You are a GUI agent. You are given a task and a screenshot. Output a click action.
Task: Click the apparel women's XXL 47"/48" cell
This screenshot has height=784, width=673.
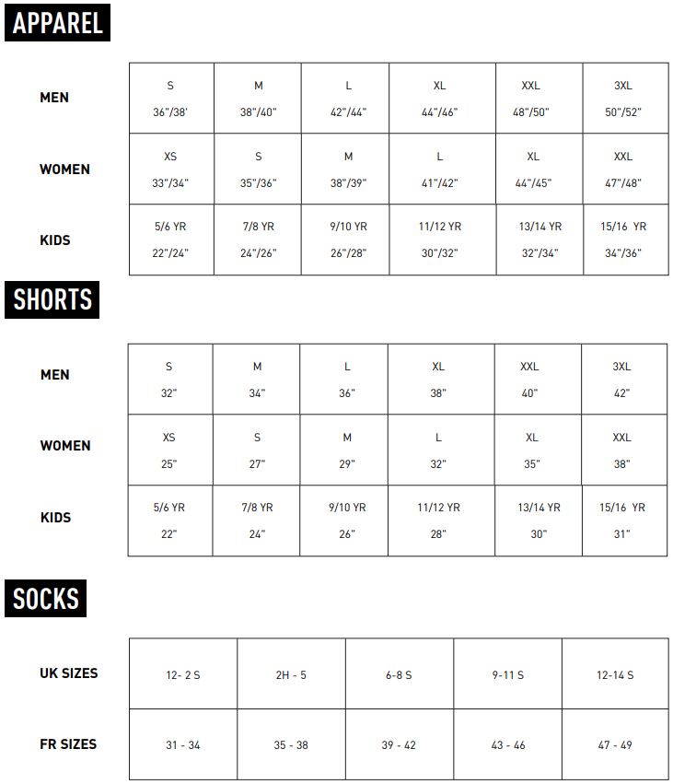[x=625, y=170]
